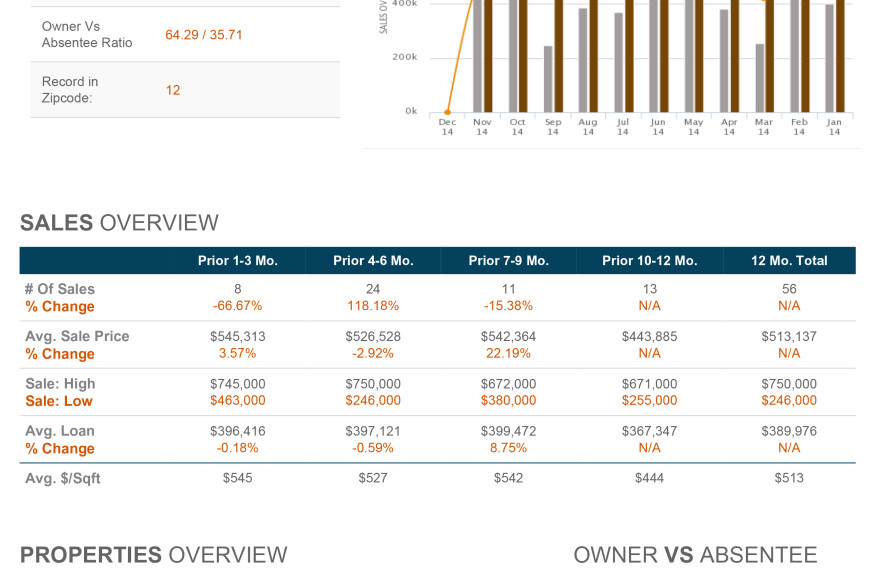Click the Prior 10-12 Mo. header

pos(650,259)
